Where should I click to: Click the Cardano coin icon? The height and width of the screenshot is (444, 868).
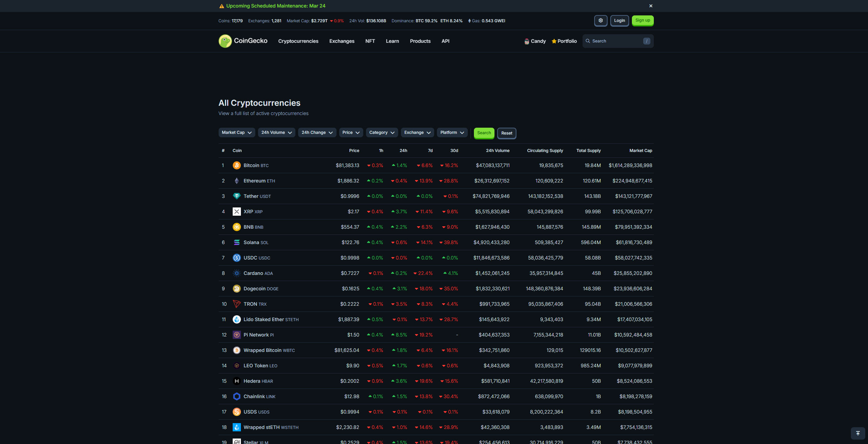click(237, 273)
